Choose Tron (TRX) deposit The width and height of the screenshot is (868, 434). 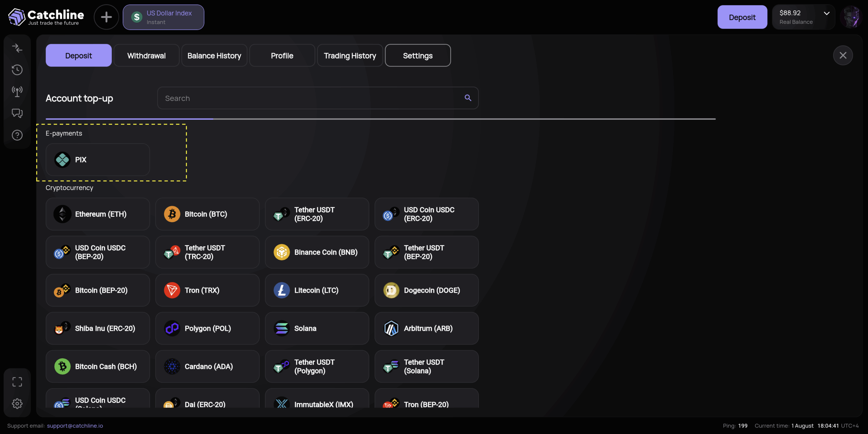tap(207, 290)
